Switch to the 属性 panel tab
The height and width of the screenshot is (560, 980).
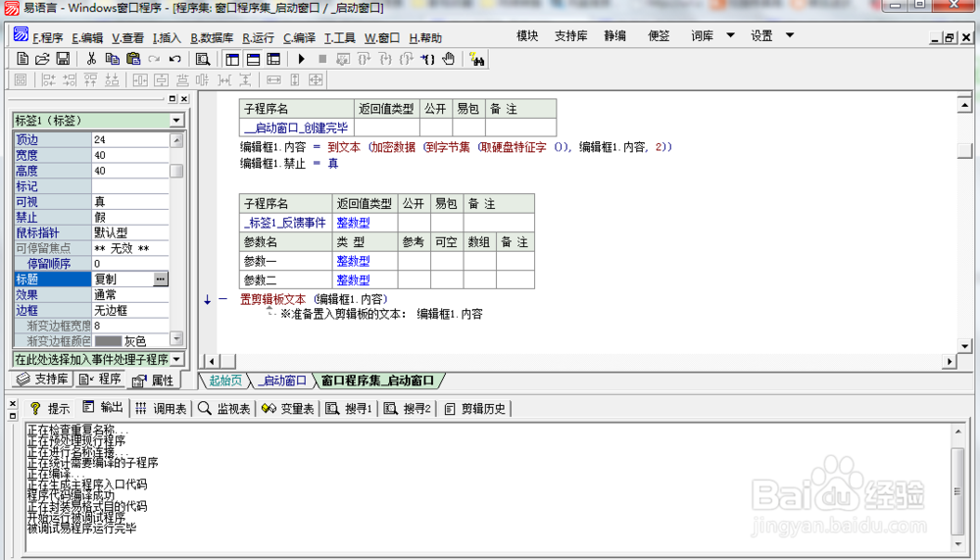[x=154, y=380]
